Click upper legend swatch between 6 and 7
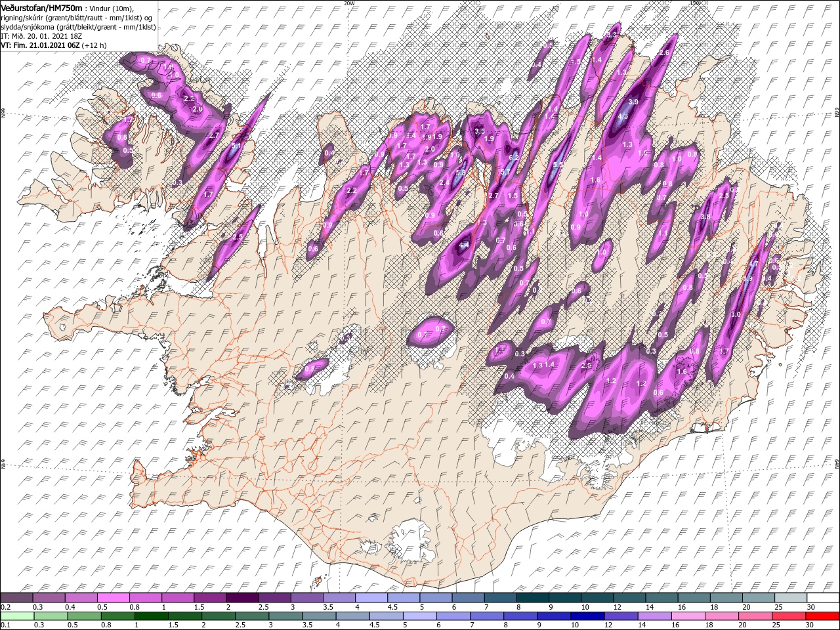This screenshot has width=840, height=630. tap(468, 597)
